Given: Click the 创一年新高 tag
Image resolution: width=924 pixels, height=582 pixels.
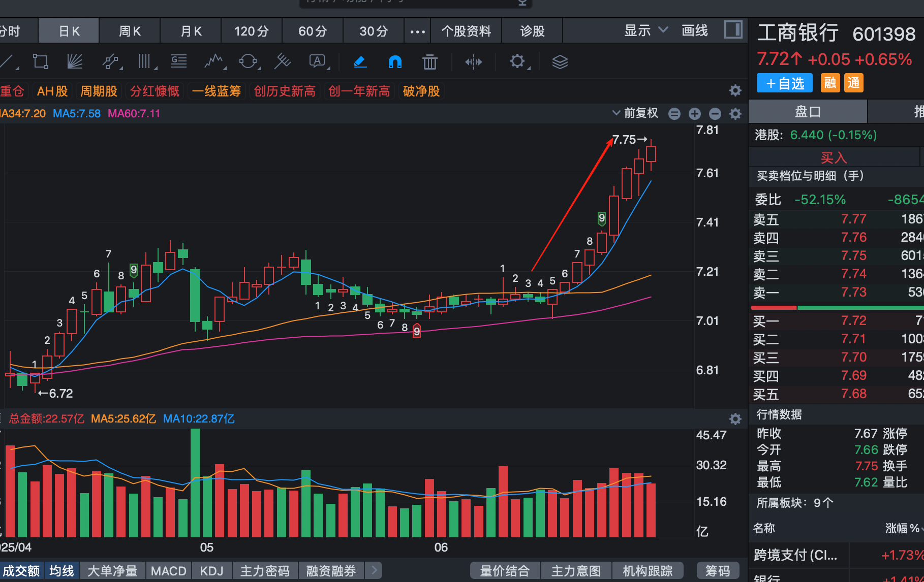Looking at the screenshot, I should [359, 91].
